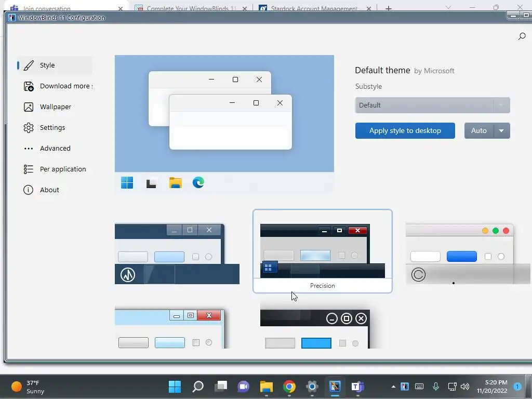Click the Auto button
This screenshot has height=399, width=532.
(x=478, y=130)
